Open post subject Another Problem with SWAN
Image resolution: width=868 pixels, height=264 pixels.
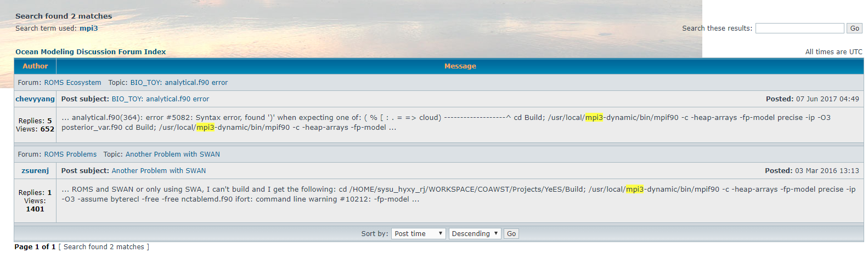pos(159,171)
